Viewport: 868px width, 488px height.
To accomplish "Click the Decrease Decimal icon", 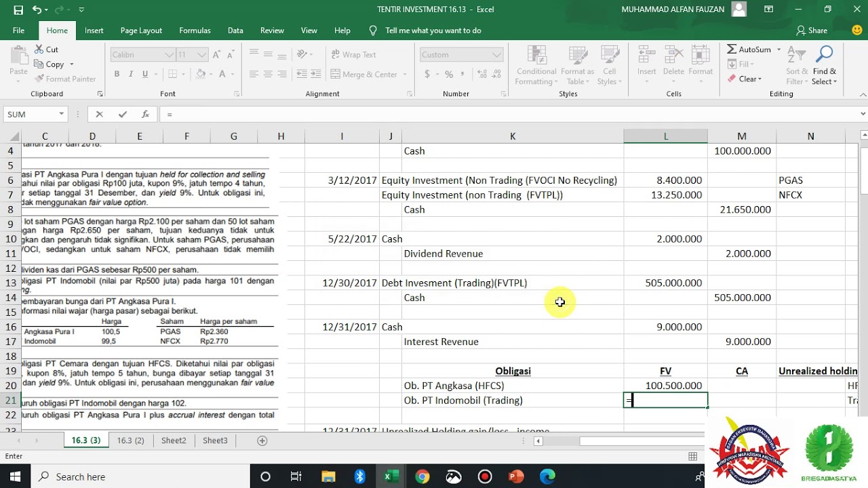I will click(496, 75).
